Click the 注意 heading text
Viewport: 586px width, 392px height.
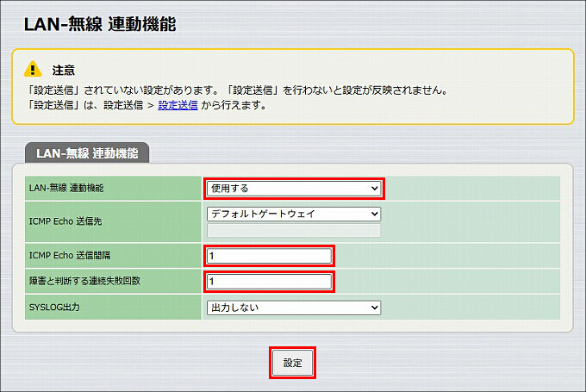(64, 71)
